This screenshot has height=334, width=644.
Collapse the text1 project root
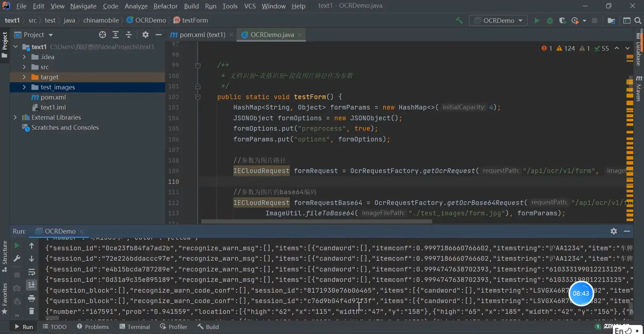(x=15, y=47)
